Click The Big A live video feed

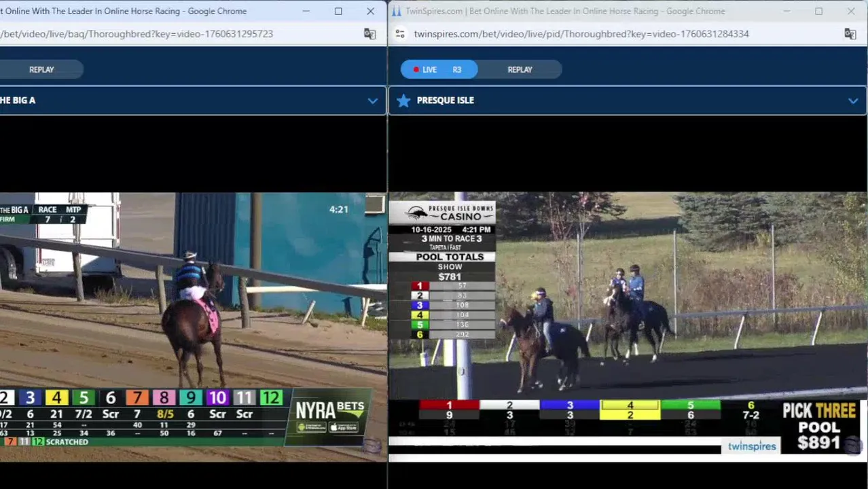[193, 327]
